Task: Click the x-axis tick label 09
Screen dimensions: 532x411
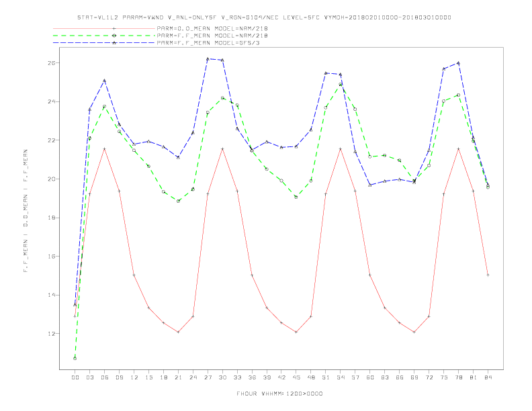Action: coord(120,377)
